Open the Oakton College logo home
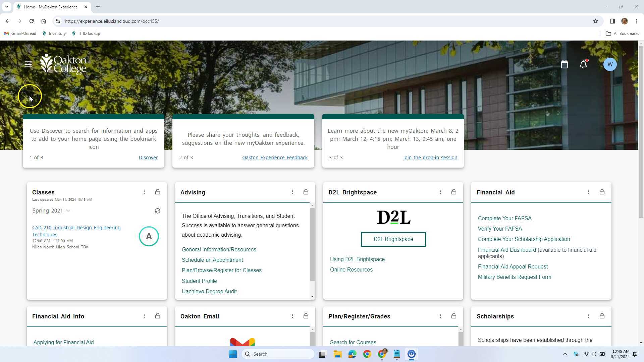Viewport: 644px width, 362px height. point(63,64)
